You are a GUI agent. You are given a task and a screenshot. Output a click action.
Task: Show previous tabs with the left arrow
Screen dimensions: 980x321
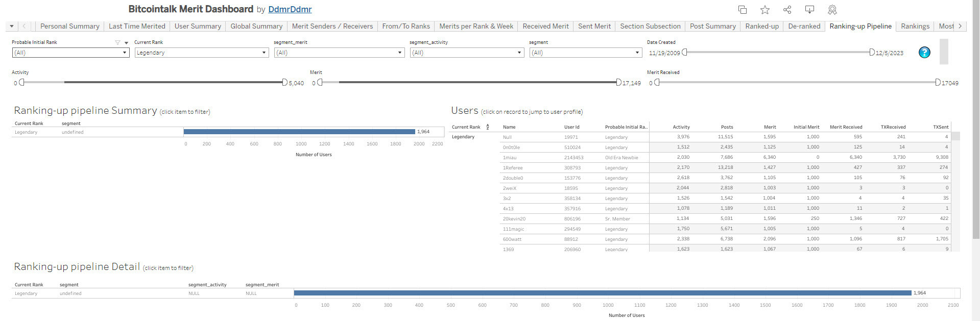click(x=24, y=26)
